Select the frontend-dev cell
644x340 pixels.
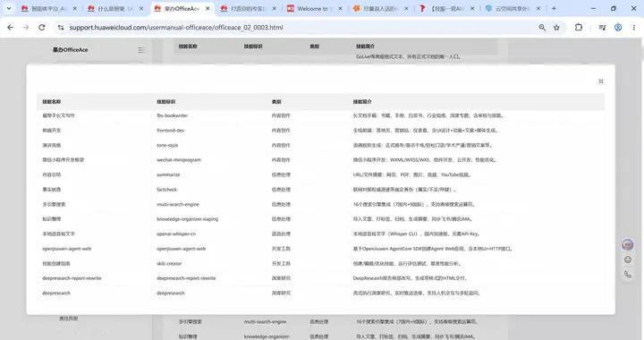coord(171,131)
